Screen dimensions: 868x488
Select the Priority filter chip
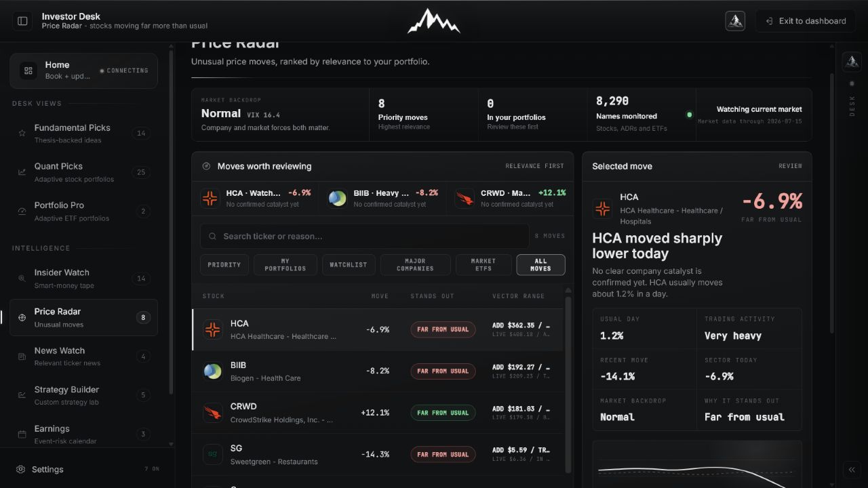click(x=224, y=265)
